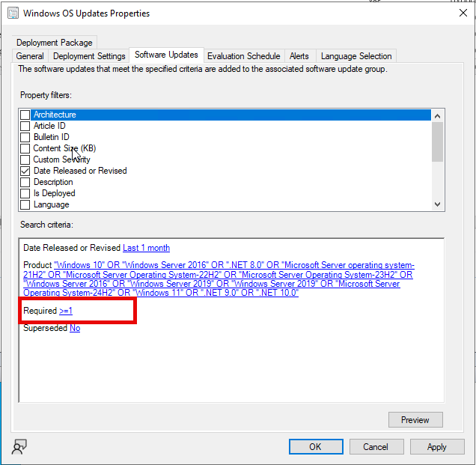Click the properties dialog title bar icon

click(x=13, y=13)
